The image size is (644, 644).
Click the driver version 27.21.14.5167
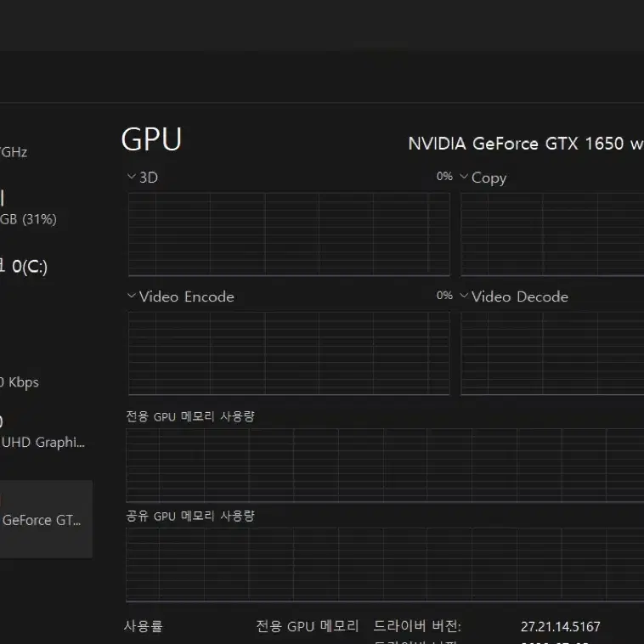[x=560, y=627]
